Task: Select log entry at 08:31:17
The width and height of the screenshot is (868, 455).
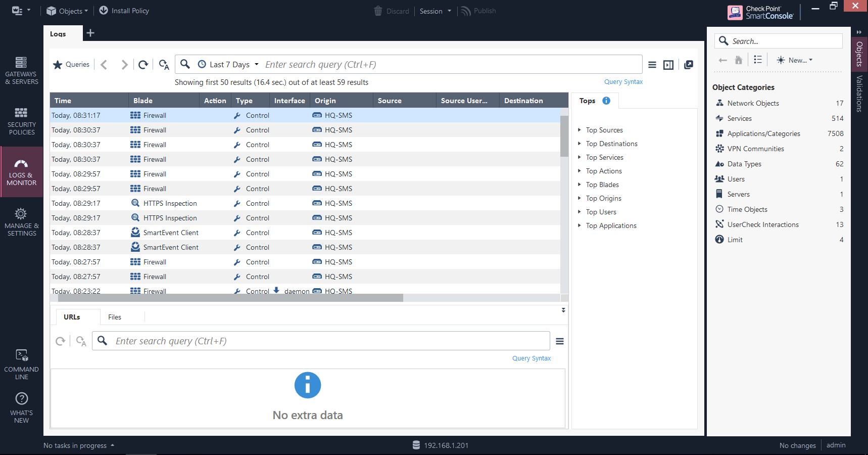Action: tap(305, 115)
